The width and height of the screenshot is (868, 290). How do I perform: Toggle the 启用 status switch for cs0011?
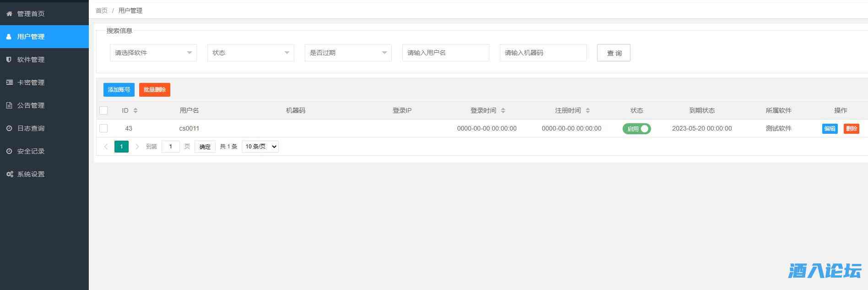636,129
